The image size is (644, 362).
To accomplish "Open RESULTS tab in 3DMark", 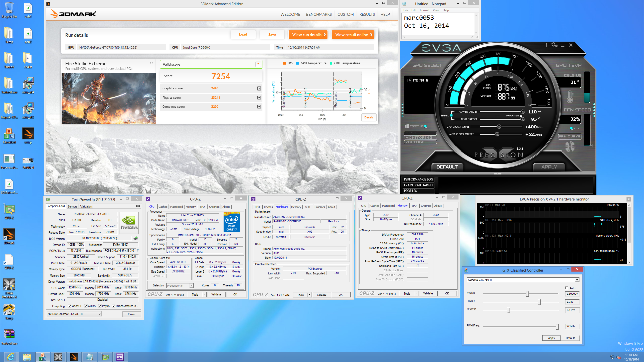I will [367, 14].
